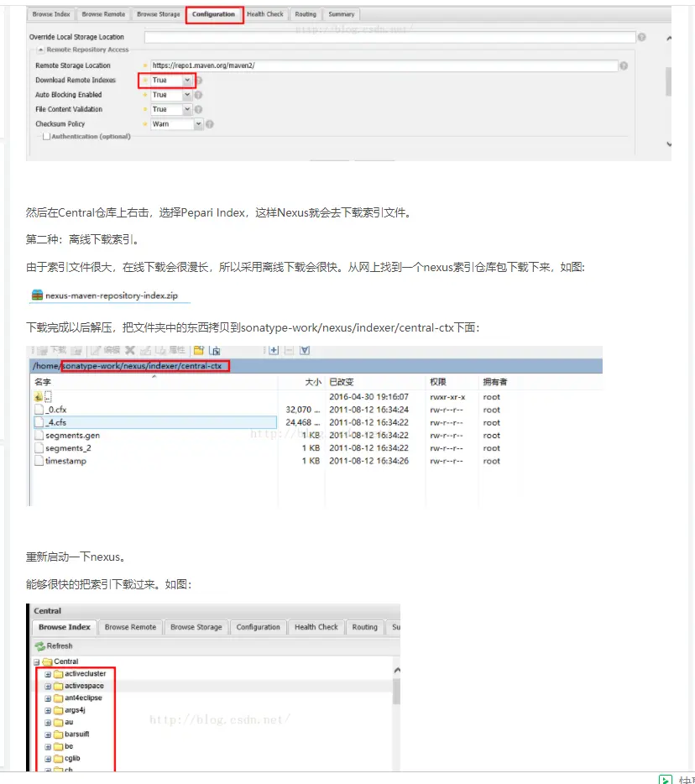This screenshot has width=695, height=784.
Task: Switch to Browse Remote tab in top panel
Action: pos(103,14)
